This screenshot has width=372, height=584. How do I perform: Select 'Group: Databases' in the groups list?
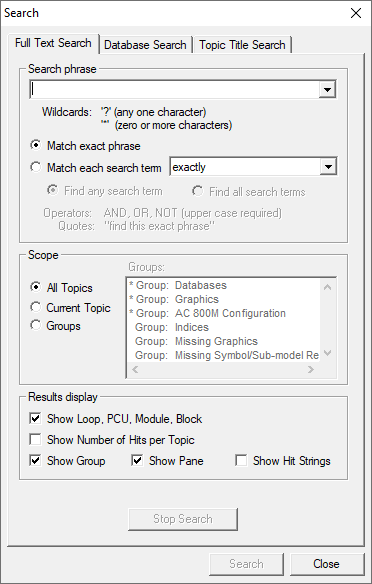click(223, 285)
